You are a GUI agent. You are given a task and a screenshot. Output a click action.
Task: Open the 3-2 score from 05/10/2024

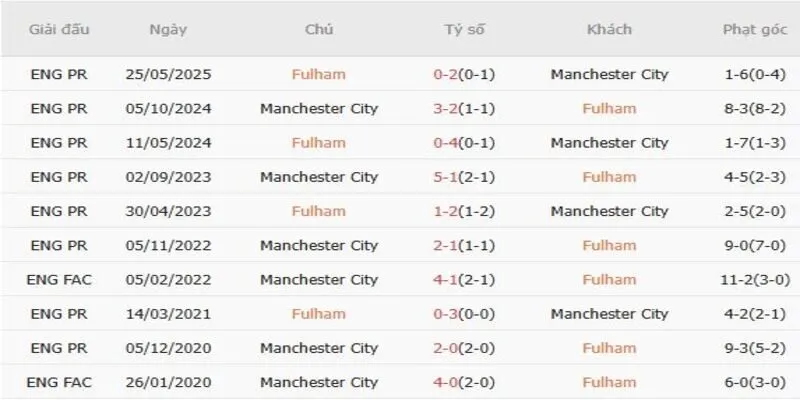(x=446, y=108)
